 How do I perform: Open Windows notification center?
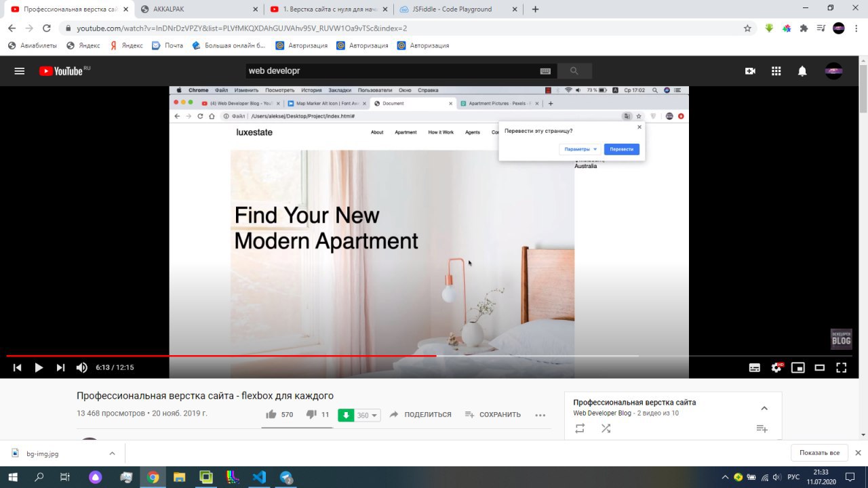[x=850, y=477]
